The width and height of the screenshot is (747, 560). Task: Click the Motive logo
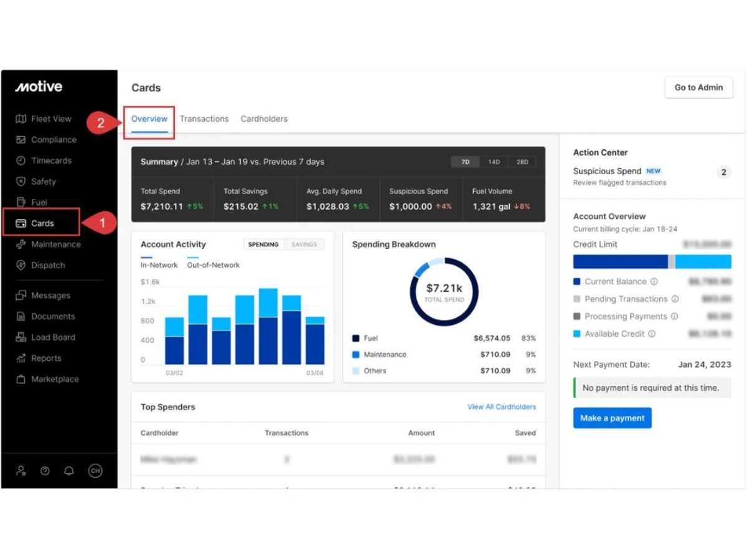click(39, 87)
